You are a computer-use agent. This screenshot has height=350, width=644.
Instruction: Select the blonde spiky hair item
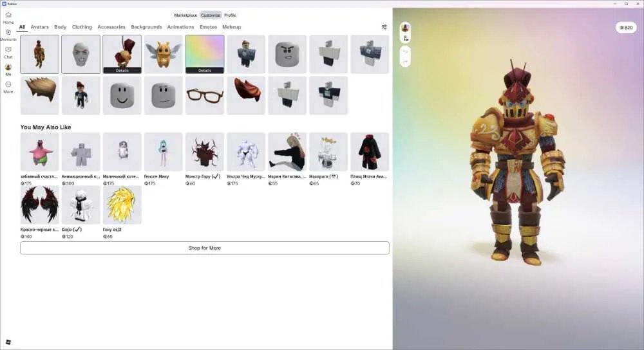click(39, 95)
